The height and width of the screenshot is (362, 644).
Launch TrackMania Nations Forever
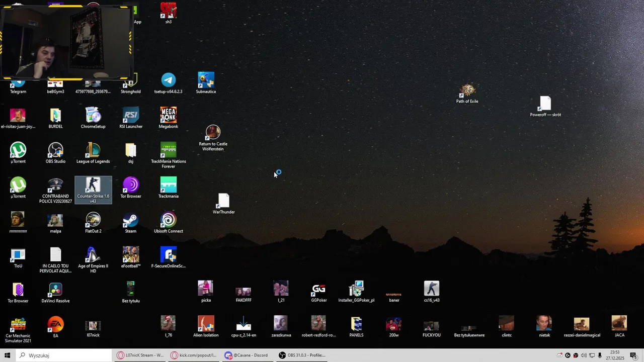pos(169,155)
